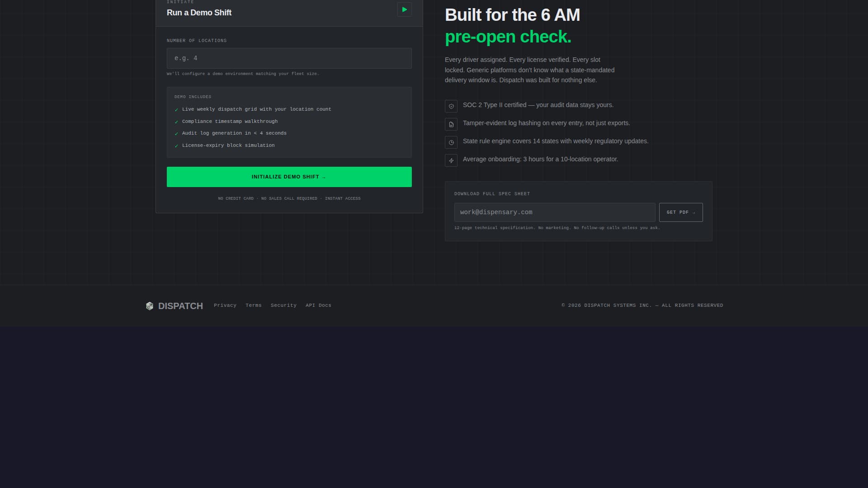The image size is (868, 488).
Task: Click the green 'pre-open check.' headline text
Action: point(508,37)
